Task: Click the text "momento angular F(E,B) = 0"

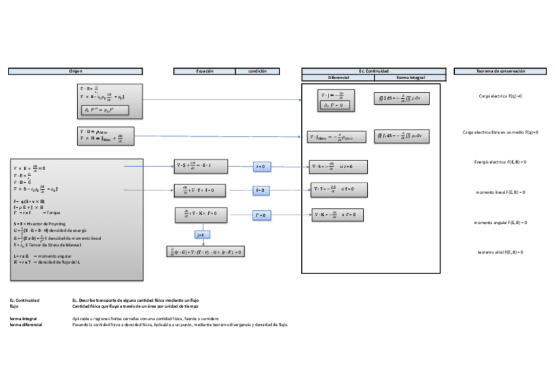Action: tap(500, 223)
